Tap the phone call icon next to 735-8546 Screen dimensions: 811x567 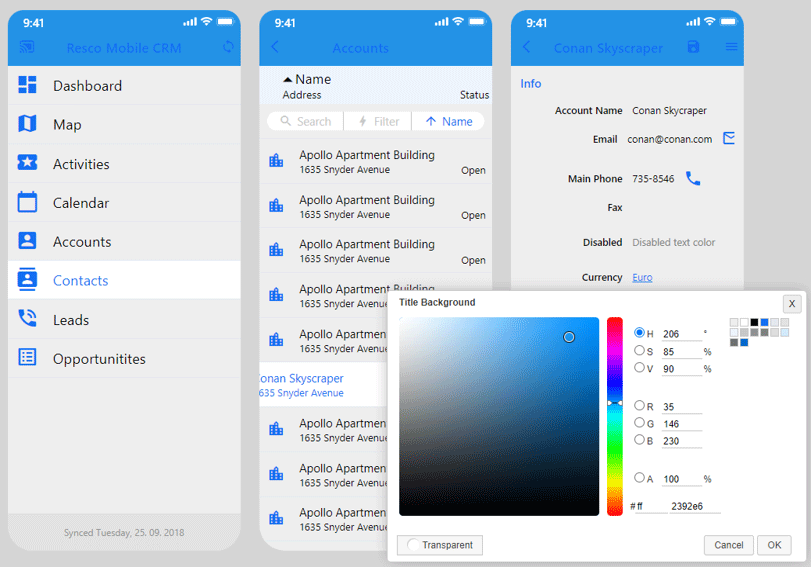[x=693, y=178]
